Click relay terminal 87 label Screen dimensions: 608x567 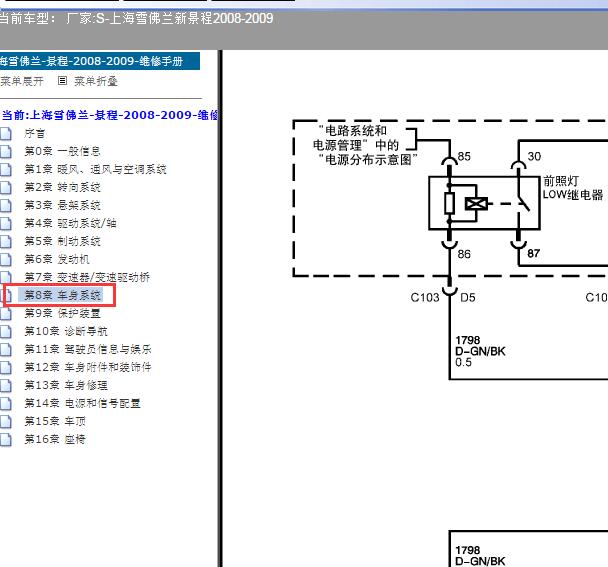coord(534,254)
